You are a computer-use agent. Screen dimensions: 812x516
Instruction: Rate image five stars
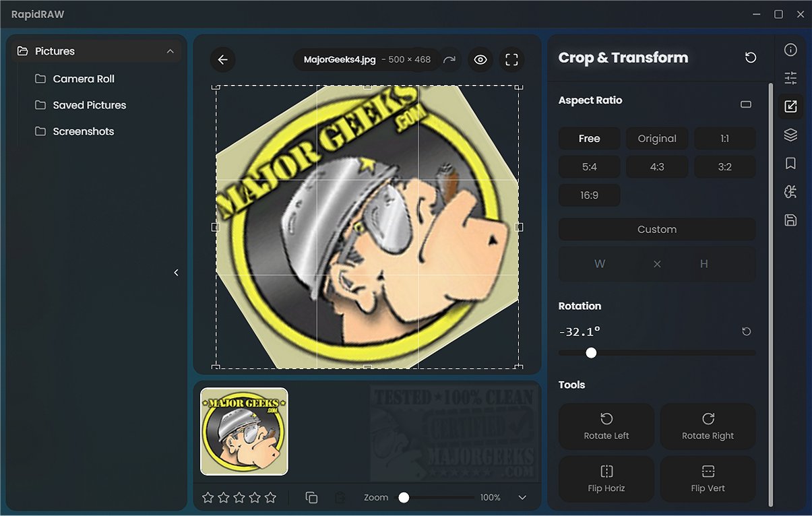[x=270, y=497]
